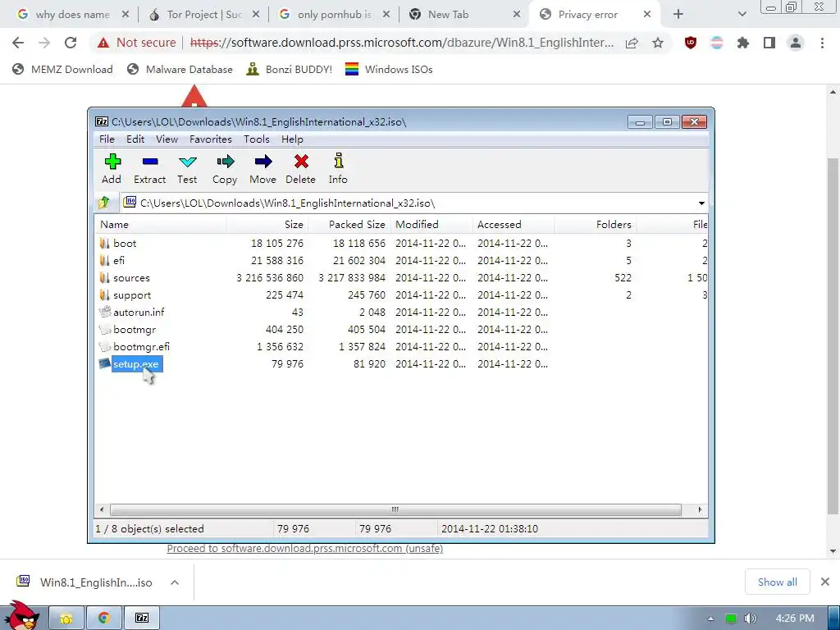Click the striped flag extension icon
This screenshot has width=840, height=630.
717,43
